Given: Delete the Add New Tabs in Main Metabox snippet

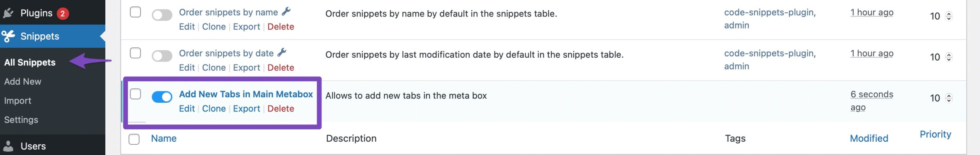Looking at the screenshot, I should click(x=281, y=109).
